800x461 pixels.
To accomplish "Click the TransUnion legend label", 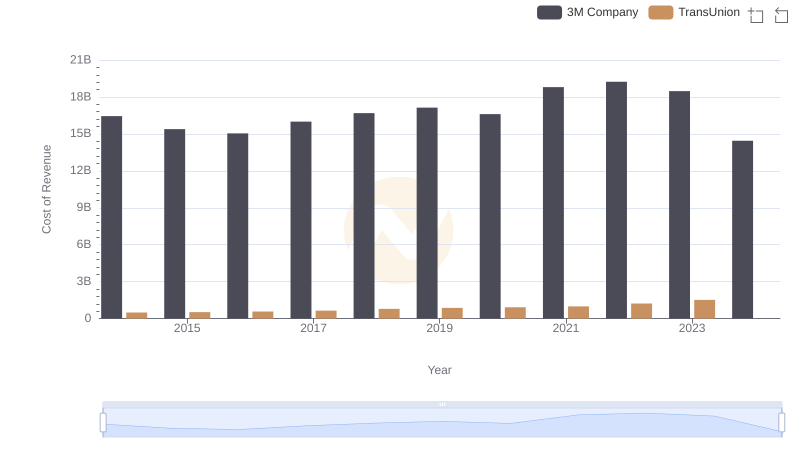I will point(709,13).
